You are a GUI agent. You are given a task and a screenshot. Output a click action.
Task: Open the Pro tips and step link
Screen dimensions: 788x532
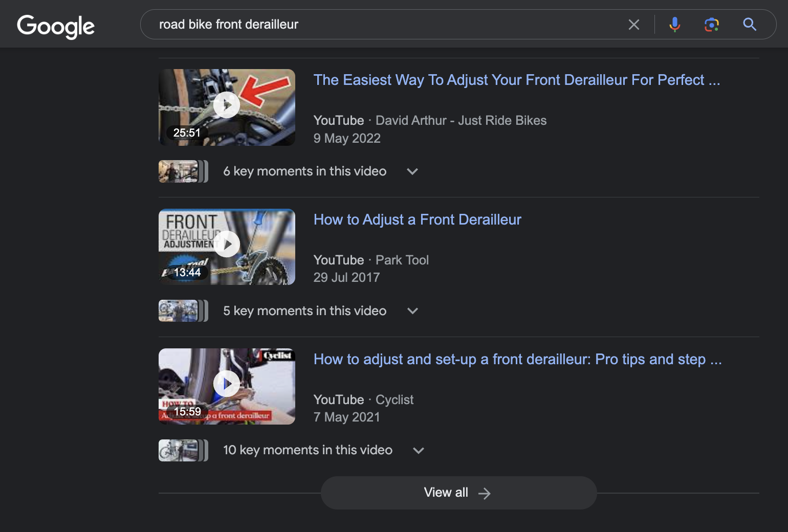click(517, 360)
